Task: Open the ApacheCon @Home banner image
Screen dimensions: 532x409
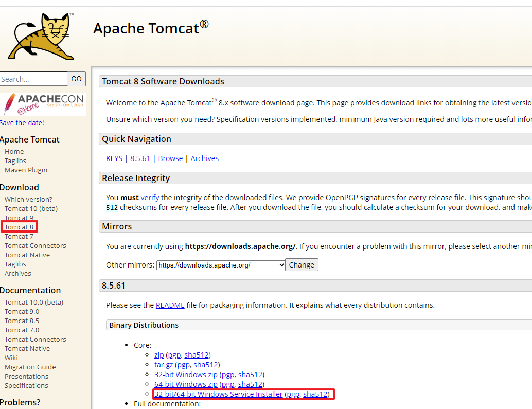Action: [x=43, y=104]
